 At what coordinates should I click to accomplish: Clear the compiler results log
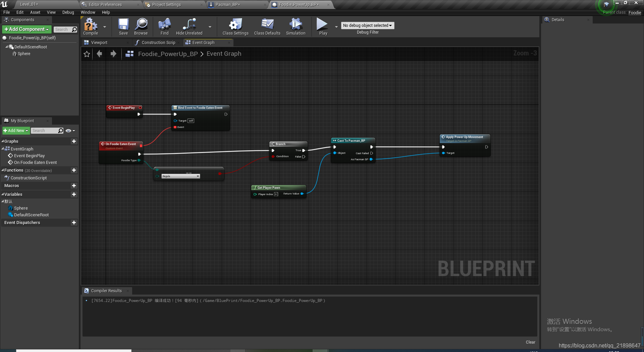[530, 342]
